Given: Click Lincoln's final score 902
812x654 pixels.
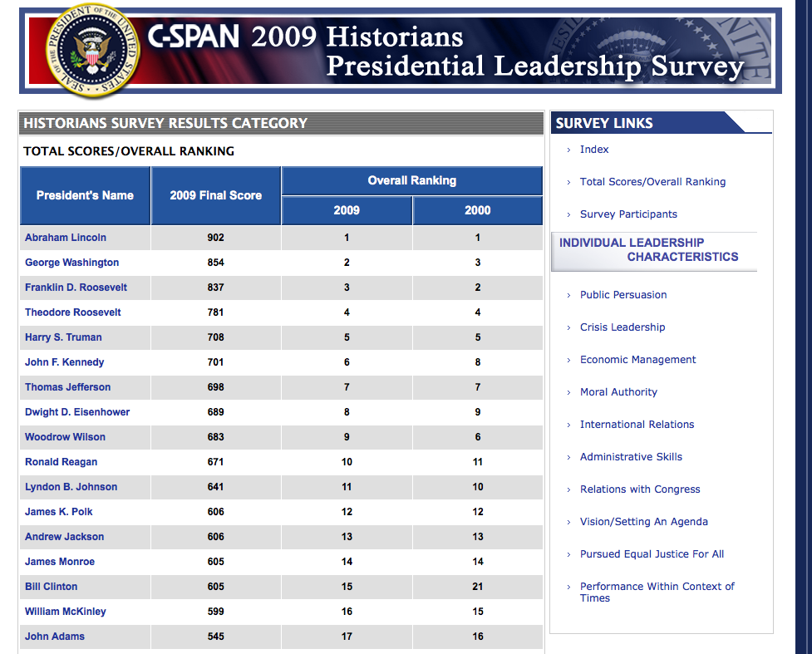Looking at the screenshot, I should 216,238.
